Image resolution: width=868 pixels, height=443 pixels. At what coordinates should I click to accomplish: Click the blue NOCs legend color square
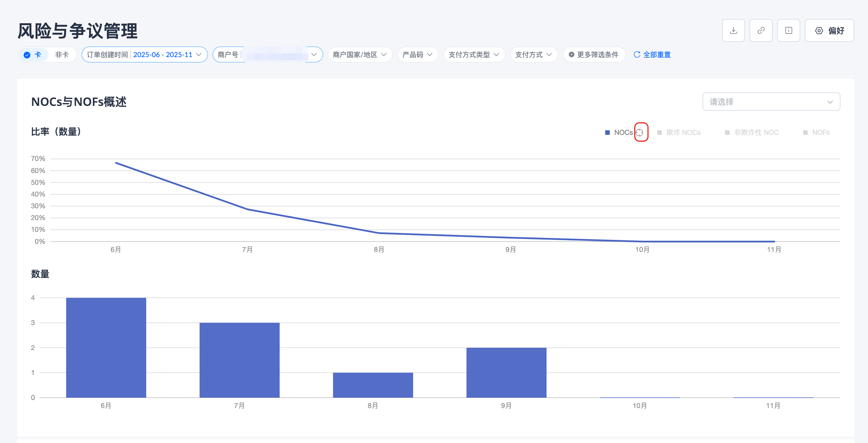607,132
